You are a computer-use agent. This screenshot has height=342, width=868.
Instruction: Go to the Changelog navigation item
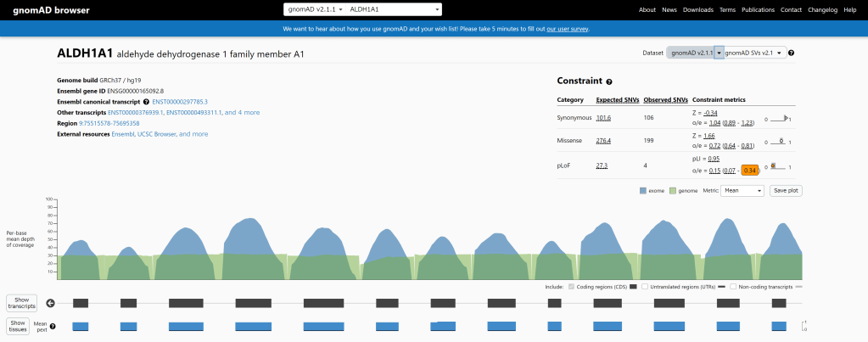tap(822, 10)
